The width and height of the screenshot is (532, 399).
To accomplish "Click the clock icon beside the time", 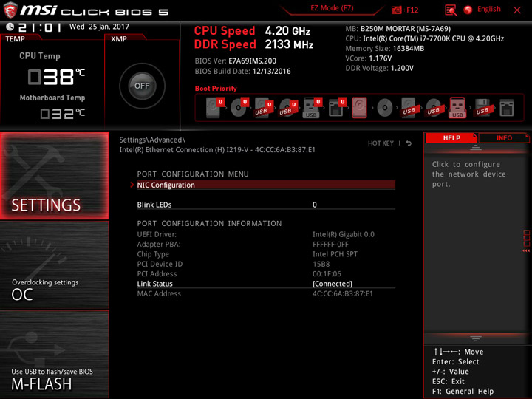I will point(10,27).
